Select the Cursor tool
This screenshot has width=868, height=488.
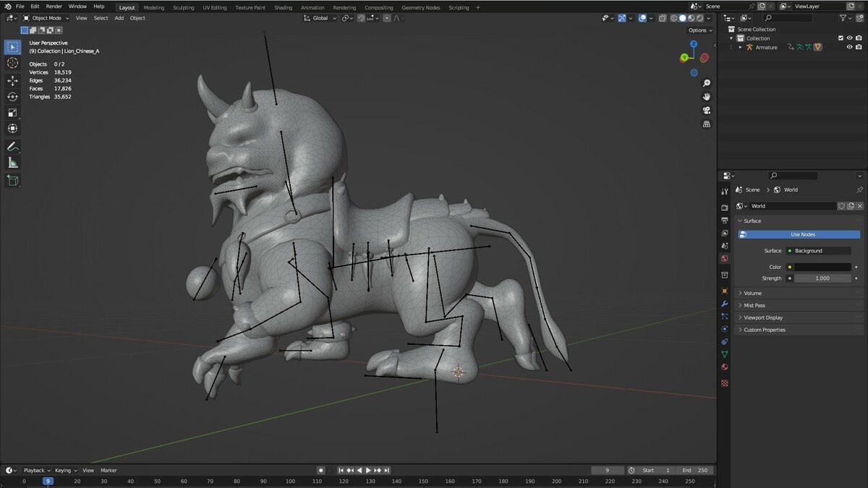pyautogui.click(x=12, y=63)
